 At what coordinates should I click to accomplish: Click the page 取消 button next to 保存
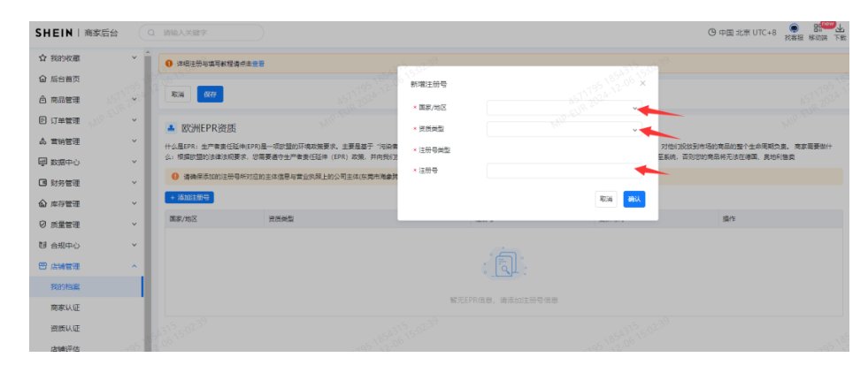(178, 95)
